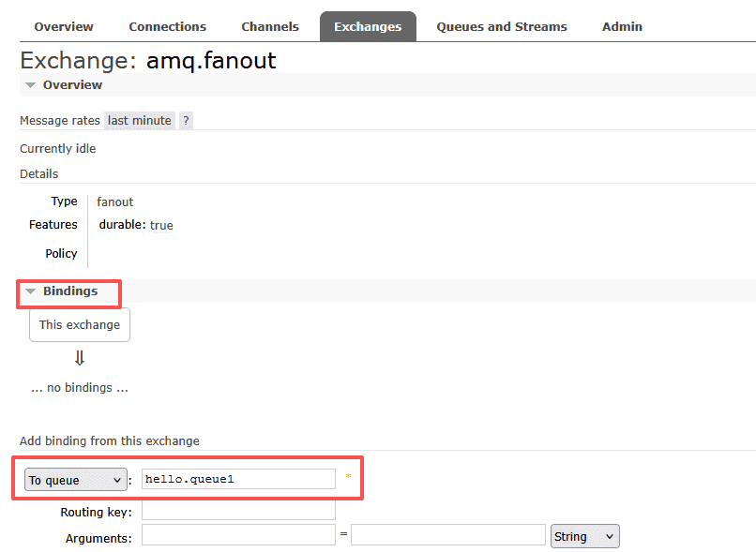Viewport: 756px width, 552px height.
Task: Click into the Routing key field
Action: [238, 511]
